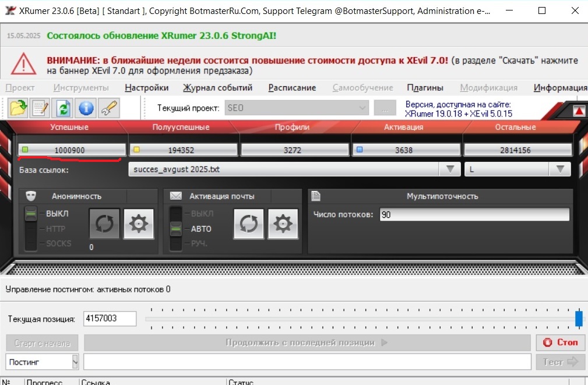Click the Число потоков input field
Image resolution: width=588 pixels, height=385 pixels.
474,214
